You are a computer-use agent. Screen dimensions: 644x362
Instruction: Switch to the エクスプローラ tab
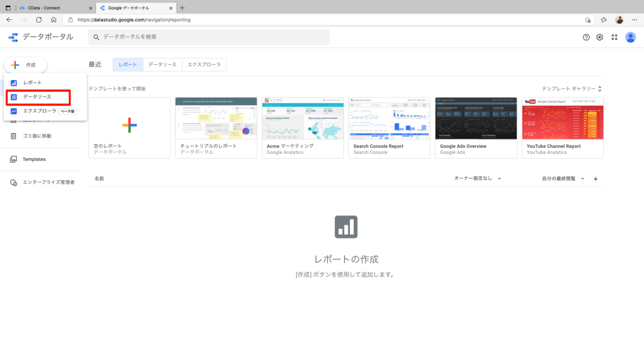coord(204,64)
